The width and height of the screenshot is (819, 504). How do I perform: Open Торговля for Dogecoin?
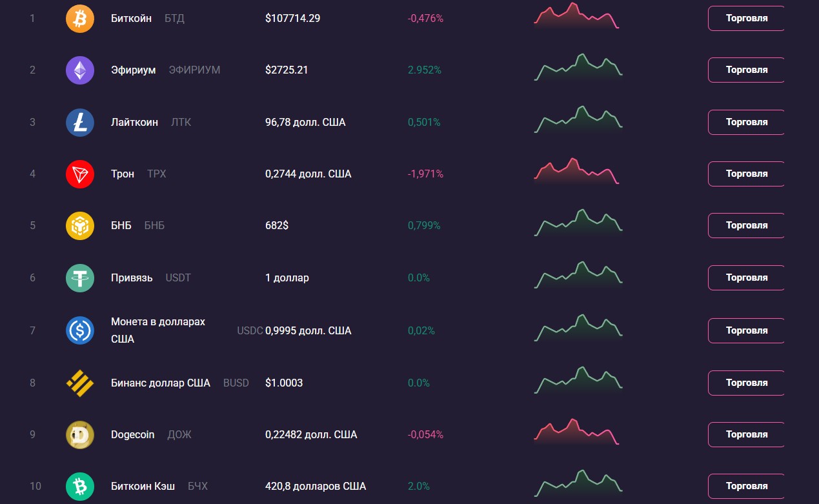point(746,434)
